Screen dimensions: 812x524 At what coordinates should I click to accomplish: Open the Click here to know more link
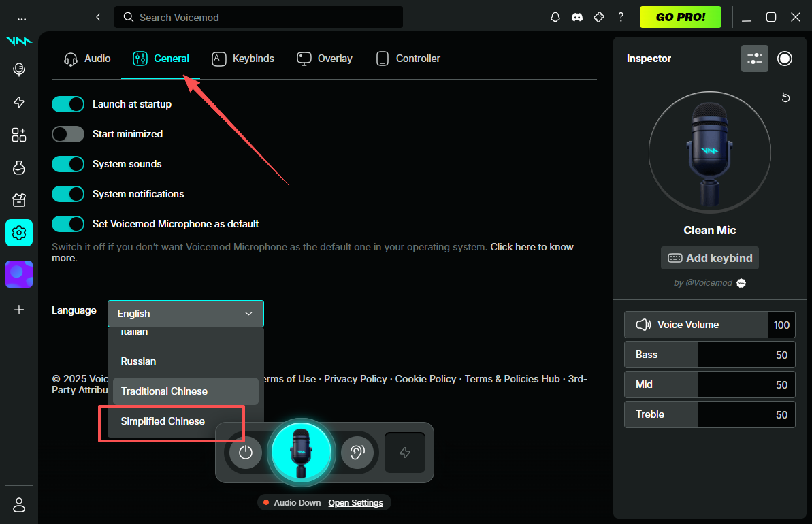point(532,247)
